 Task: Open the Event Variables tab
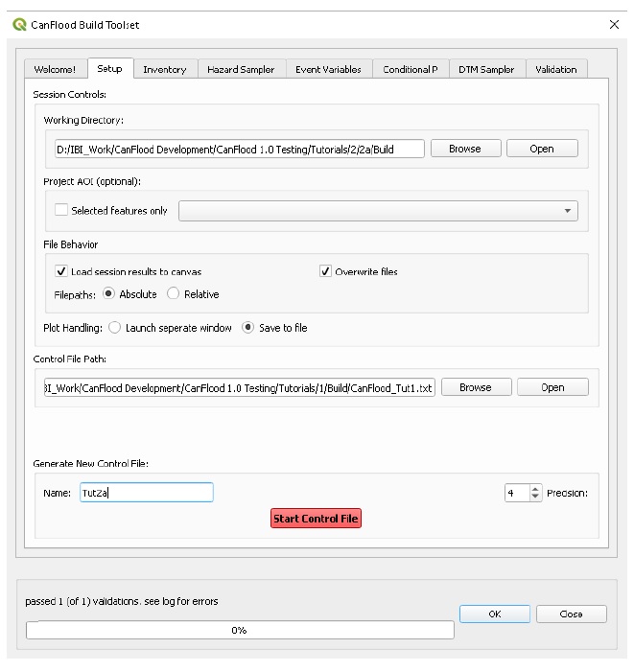[328, 69]
